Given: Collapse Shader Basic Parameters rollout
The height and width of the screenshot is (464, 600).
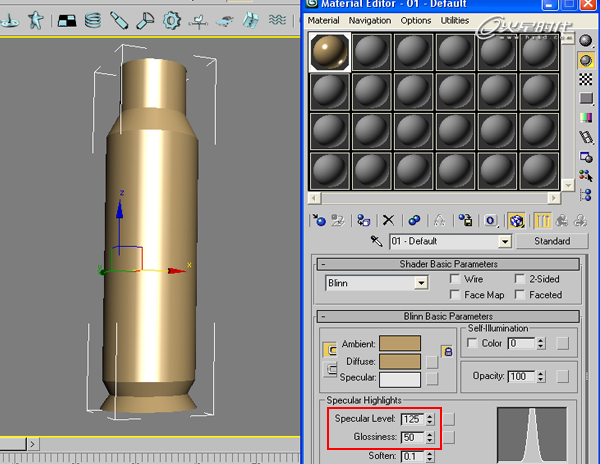Looking at the screenshot, I should (448, 264).
